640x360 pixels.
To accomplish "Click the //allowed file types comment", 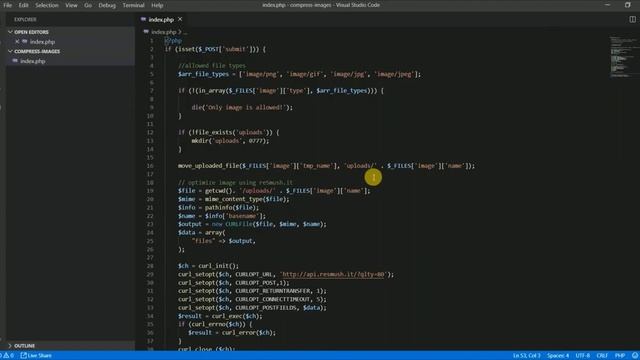I will (x=212, y=66).
